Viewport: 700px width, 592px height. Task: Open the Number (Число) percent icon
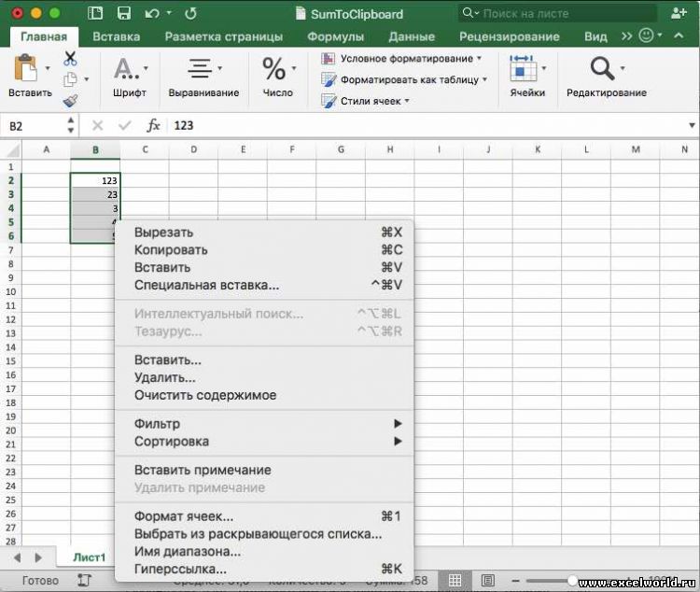click(x=273, y=69)
